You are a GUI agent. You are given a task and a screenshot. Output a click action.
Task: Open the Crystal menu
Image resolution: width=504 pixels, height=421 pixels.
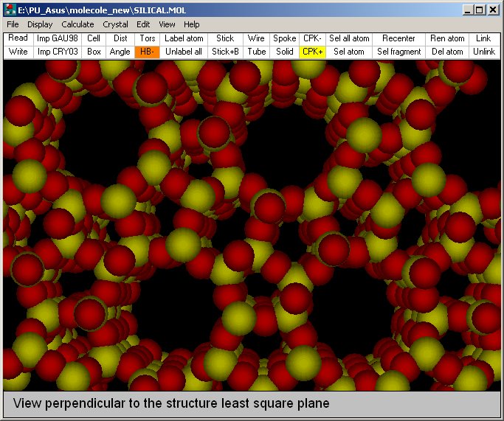click(x=115, y=24)
